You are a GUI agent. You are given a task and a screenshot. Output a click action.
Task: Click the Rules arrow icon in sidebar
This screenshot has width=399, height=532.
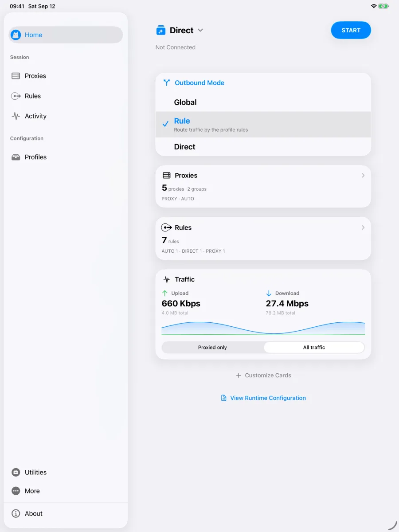(16, 96)
